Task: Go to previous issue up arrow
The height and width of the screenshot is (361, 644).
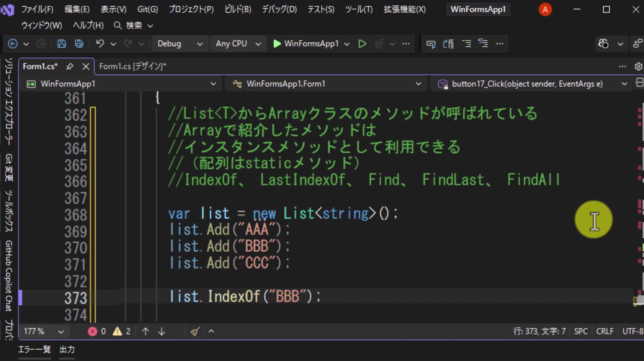Action: pyautogui.click(x=145, y=331)
